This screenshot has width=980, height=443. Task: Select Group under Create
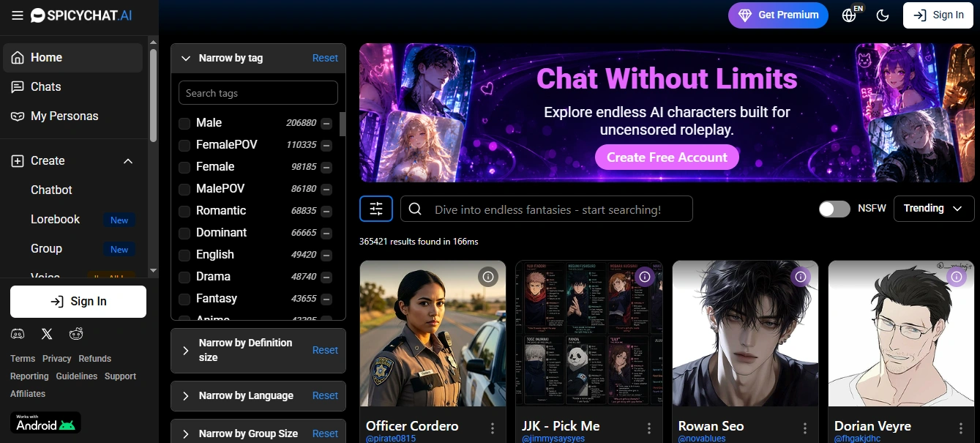[46, 248]
